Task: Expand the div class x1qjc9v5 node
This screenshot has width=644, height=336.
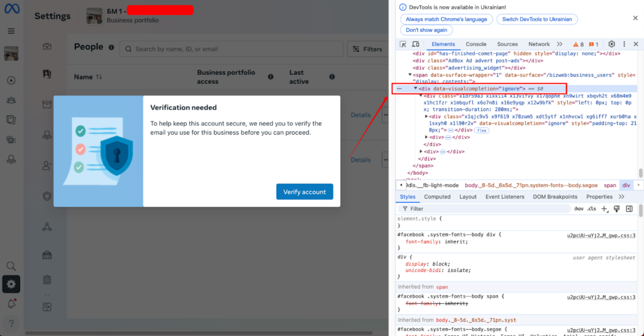Action: 426,116
